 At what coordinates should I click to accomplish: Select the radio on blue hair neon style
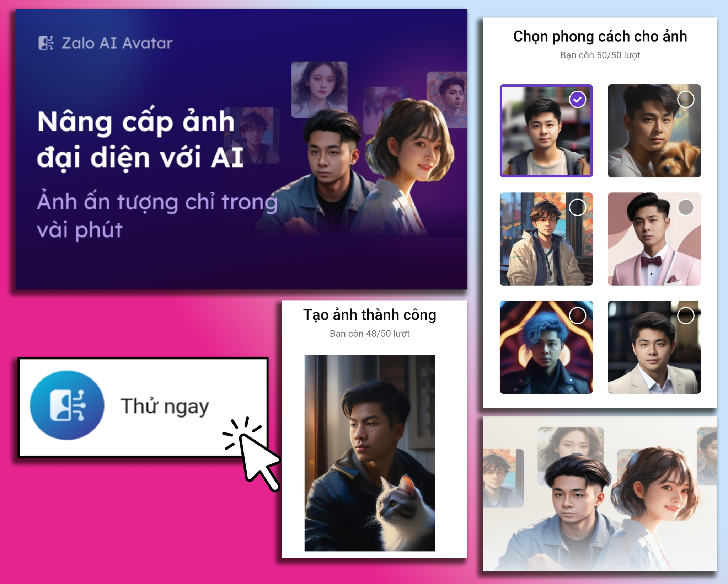pyautogui.click(x=578, y=315)
